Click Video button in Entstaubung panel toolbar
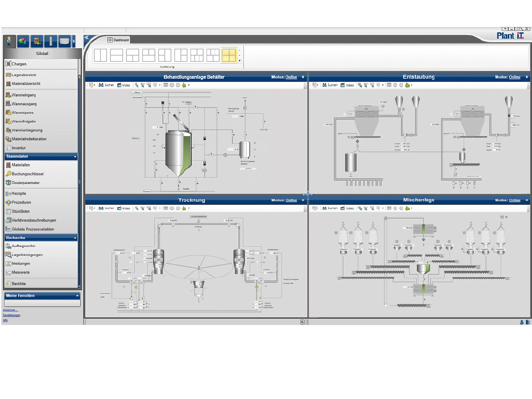The height and width of the screenshot is (399, 532). (347, 85)
